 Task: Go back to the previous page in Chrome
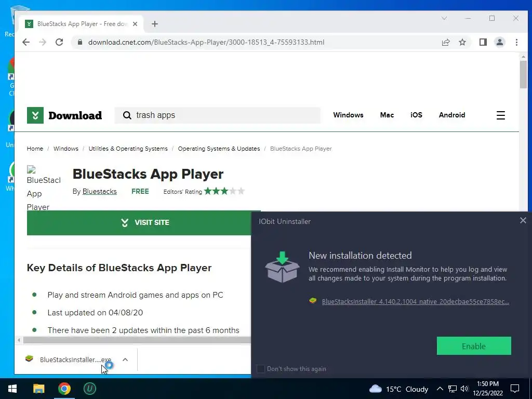click(x=26, y=42)
